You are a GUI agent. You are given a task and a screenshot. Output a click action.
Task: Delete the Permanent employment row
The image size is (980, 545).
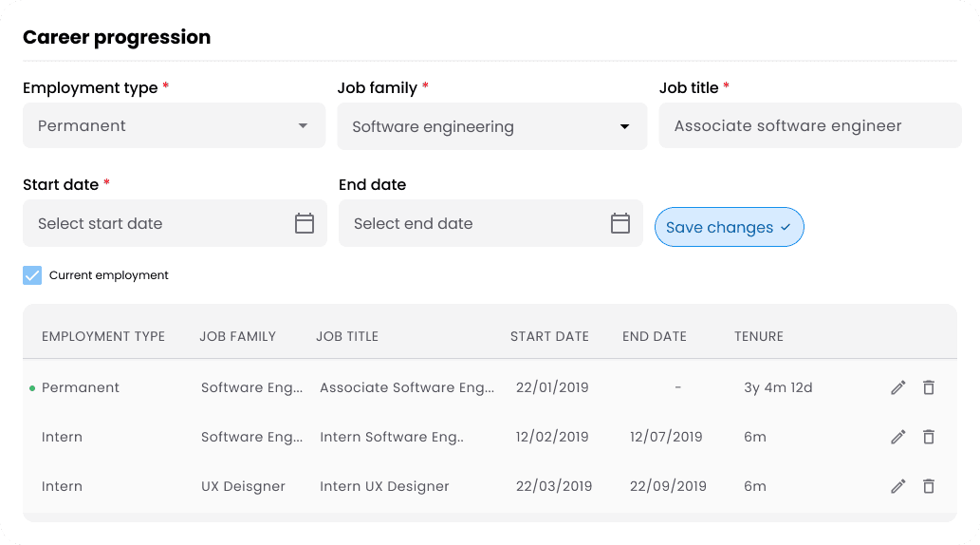point(929,388)
